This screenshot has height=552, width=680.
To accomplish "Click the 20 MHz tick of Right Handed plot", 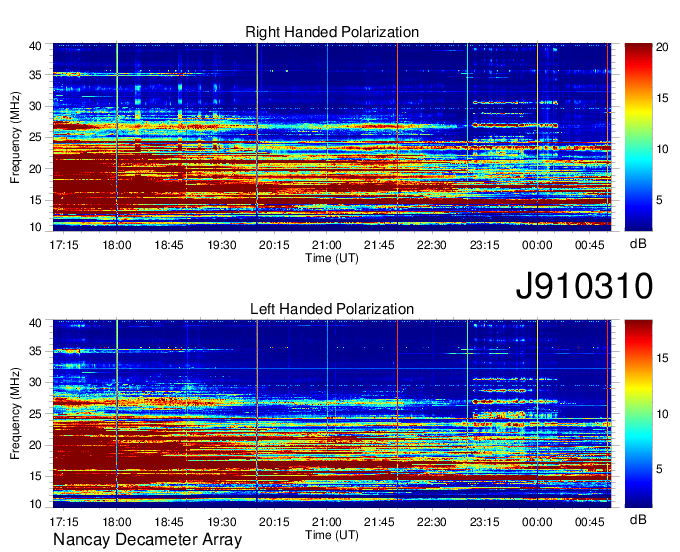I will point(35,169).
